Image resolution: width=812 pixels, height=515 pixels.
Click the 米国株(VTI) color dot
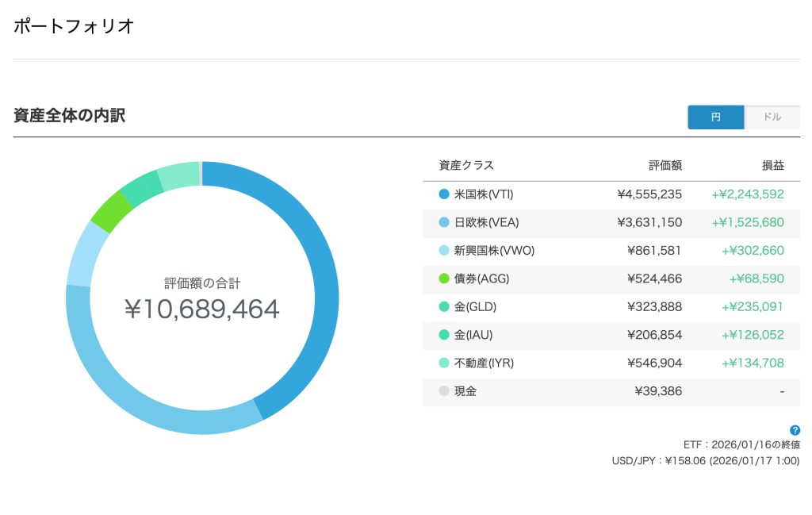[x=444, y=194]
